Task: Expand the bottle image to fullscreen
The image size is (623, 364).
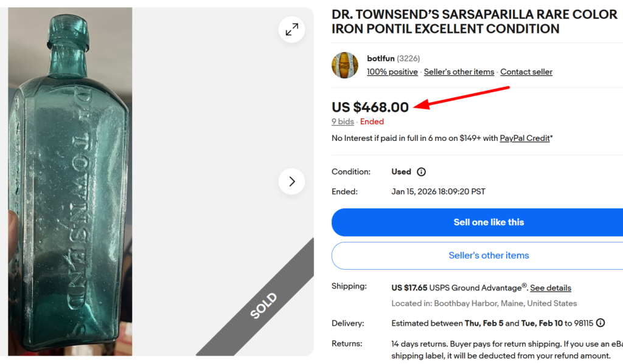Action: click(292, 29)
